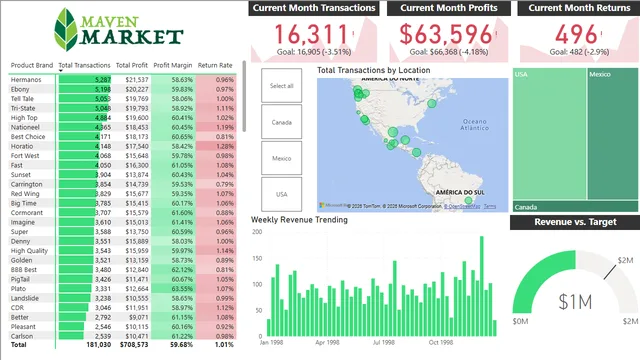This screenshot has height=360, width=640.
Task: Click the Current Month Returns value 496
Action: [576, 34]
